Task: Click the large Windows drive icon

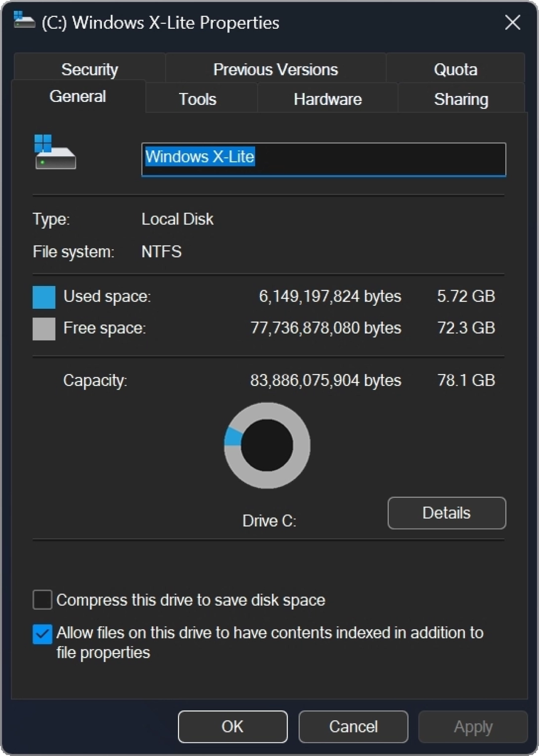Action: [55, 152]
